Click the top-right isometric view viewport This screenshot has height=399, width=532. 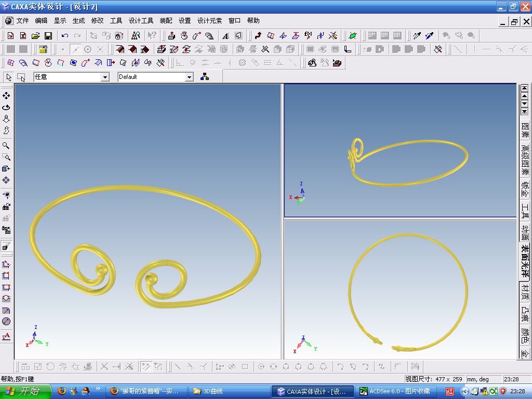pyautogui.click(x=401, y=150)
